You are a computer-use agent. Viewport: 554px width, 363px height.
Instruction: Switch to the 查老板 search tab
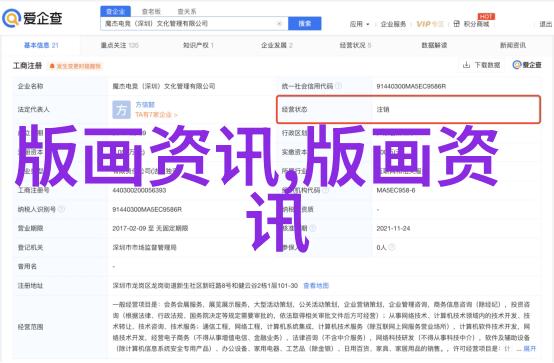(151, 12)
